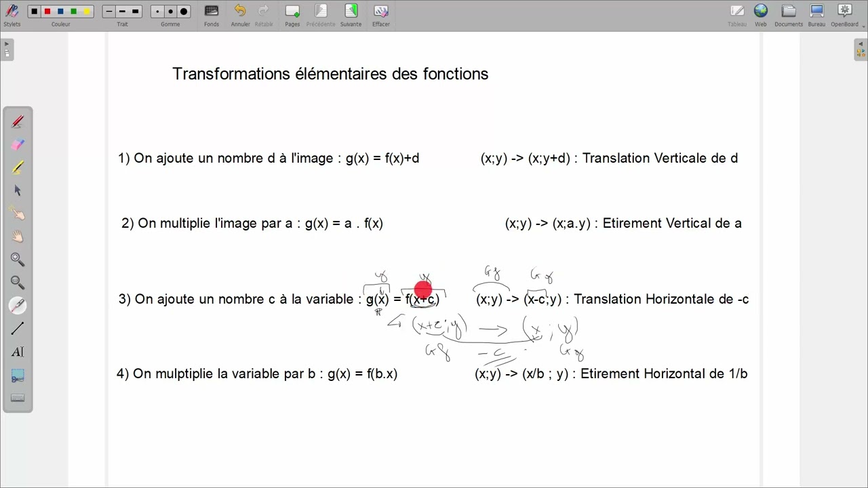Viewport: 868px width, 488px height.
Task: Select the red pen tool
Action: click(x=18, y=122)
